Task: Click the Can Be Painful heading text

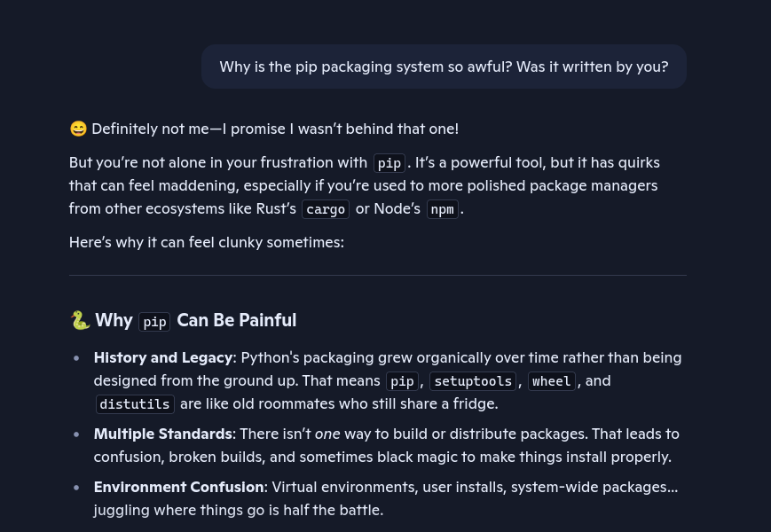Action: pyautogui.click(x=237, y=320)
